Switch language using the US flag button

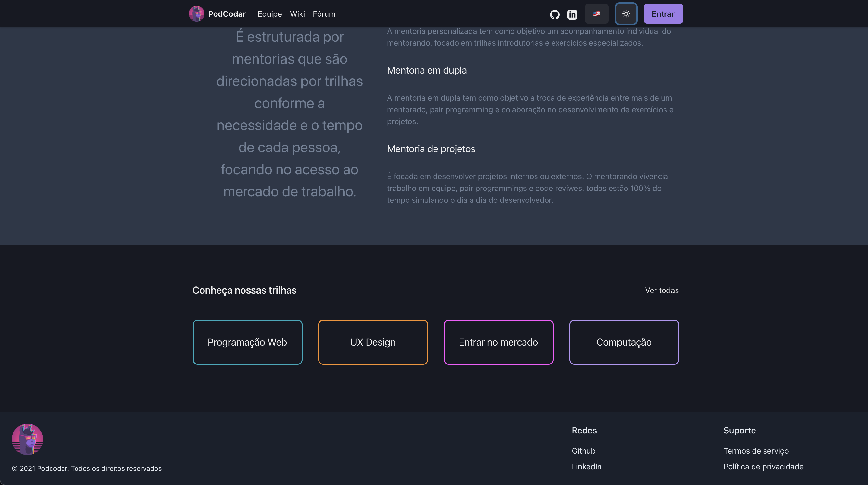tap(596, 14)
